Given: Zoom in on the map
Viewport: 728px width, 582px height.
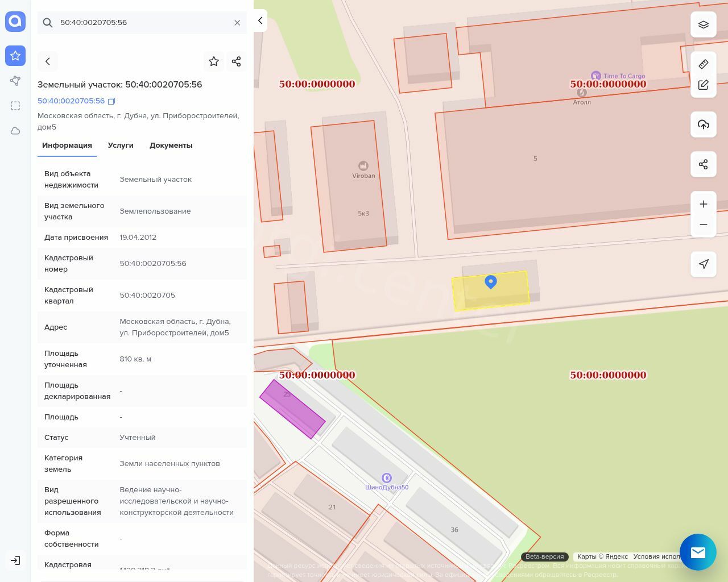Looking at the screenshot, I should [703, 204].
